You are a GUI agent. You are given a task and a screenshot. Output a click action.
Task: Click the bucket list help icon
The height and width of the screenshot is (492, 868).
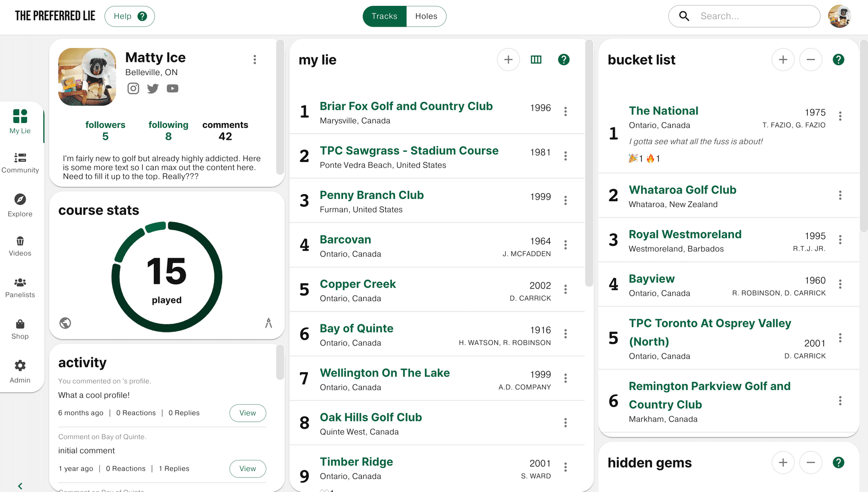click(838, 60)
